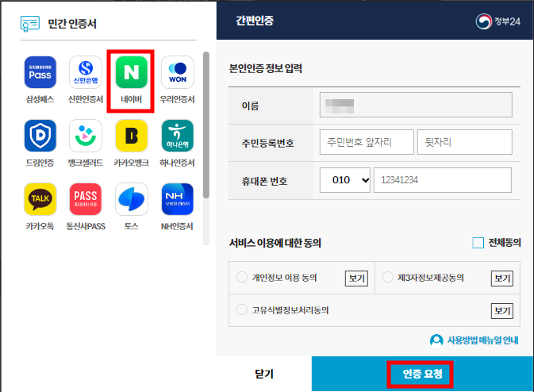
Task: View details for 제3자정보제공동의 (보기)
Action: coord(502,279)
